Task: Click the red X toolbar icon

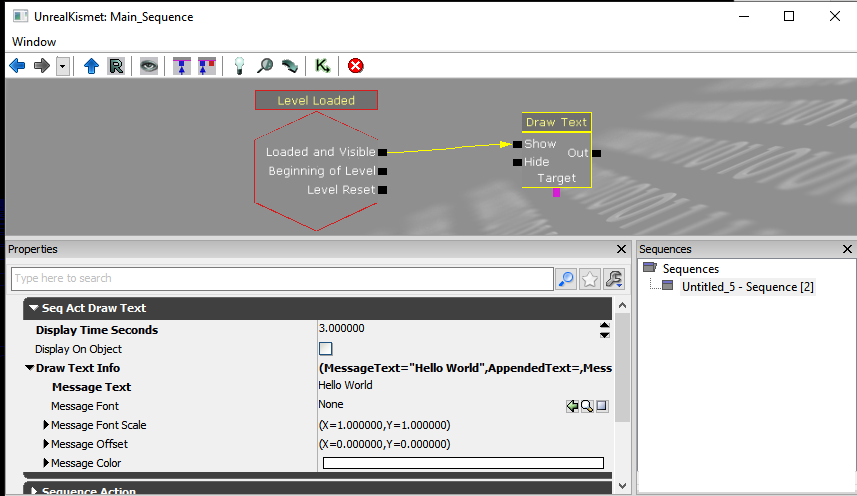Action: [x=355, y=66]
